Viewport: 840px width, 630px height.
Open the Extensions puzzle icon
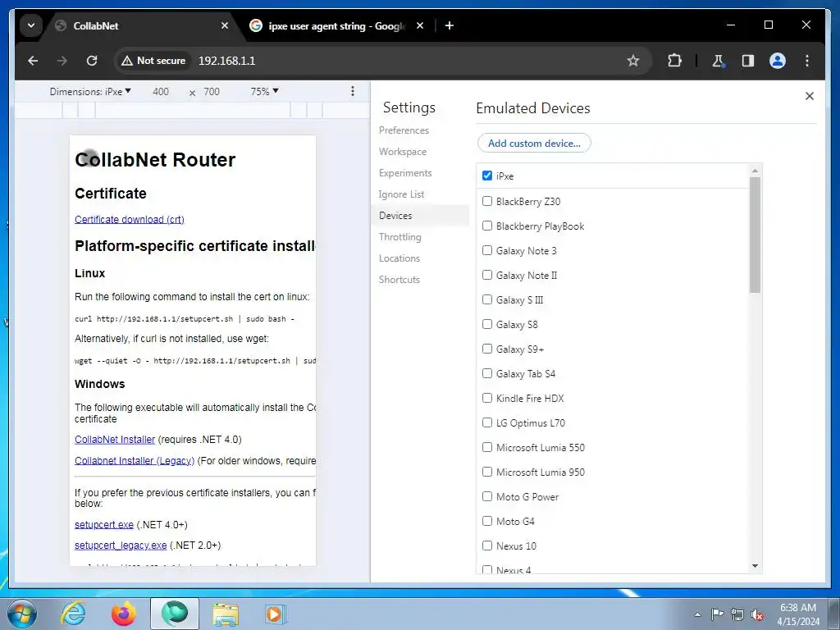click(x=674, y=61)
